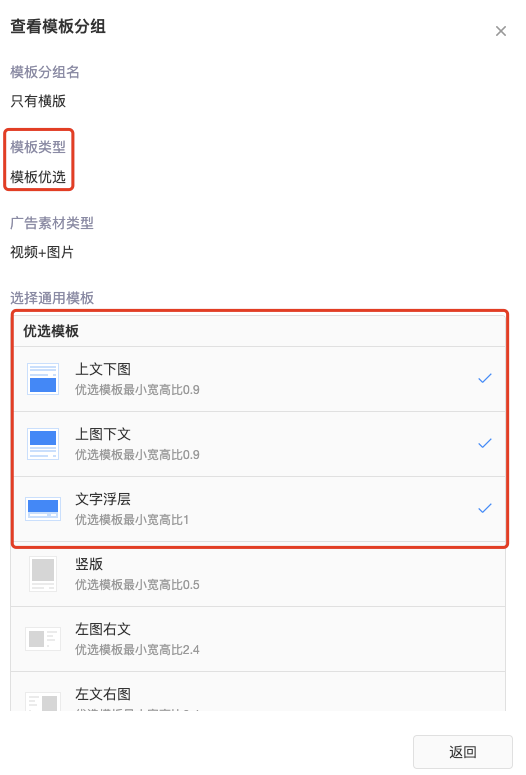This screenshot has height=775, width=526.
Task: Click the 视频+图片 material type value
Action: click(42, 252)
